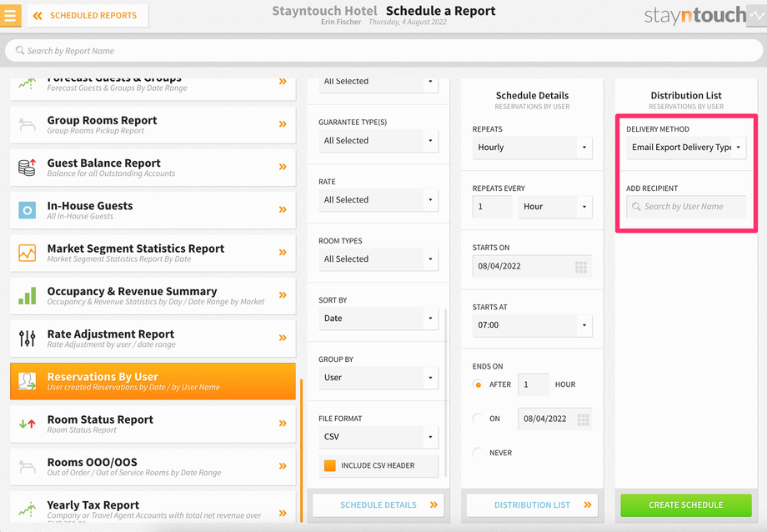Click the Starts On date field
767x532 pixels.
[x=532, y=267]
